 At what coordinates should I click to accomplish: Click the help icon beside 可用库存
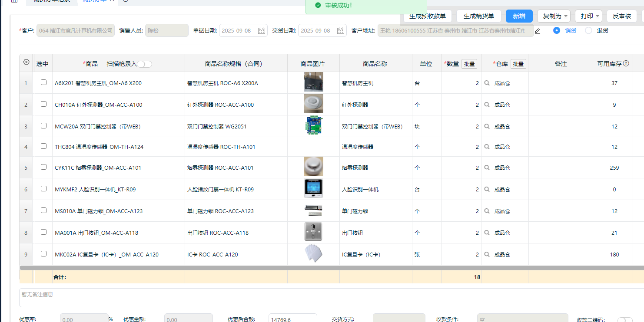(x=626, y=63)
